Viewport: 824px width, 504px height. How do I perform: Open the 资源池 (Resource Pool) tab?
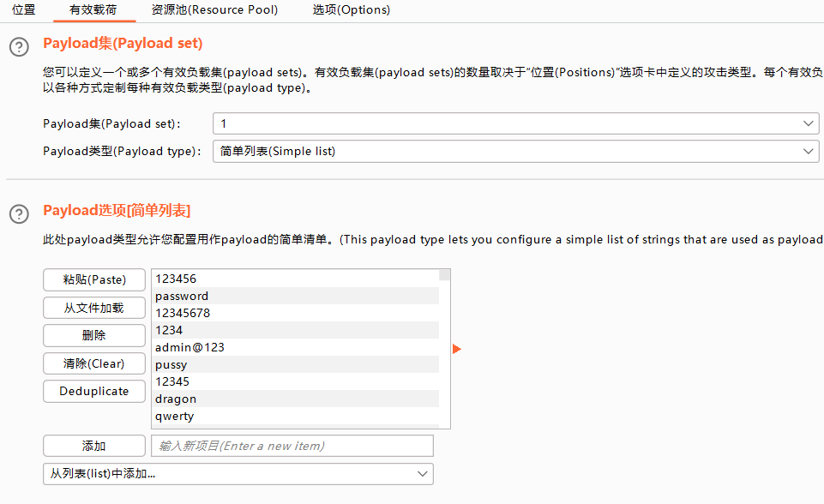[214, 10]
